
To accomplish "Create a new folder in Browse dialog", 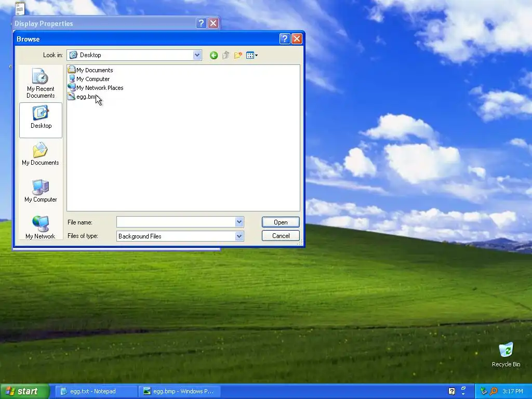I will [x=238, y=55].
